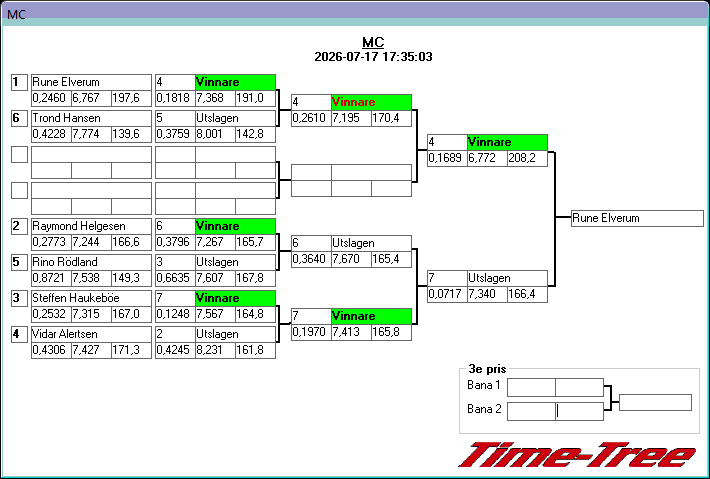Click speed value 166,4
Image resolution: width=710 pixels, height=479 pixels.
coord(528,294)
